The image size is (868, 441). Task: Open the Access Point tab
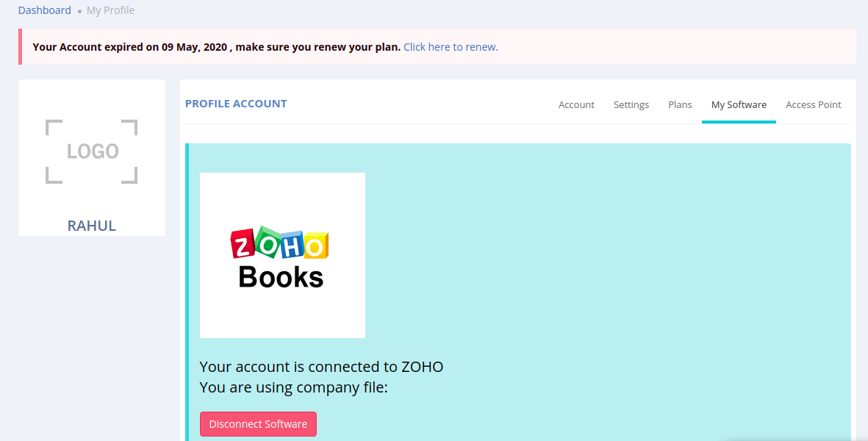tap(813, 104)
